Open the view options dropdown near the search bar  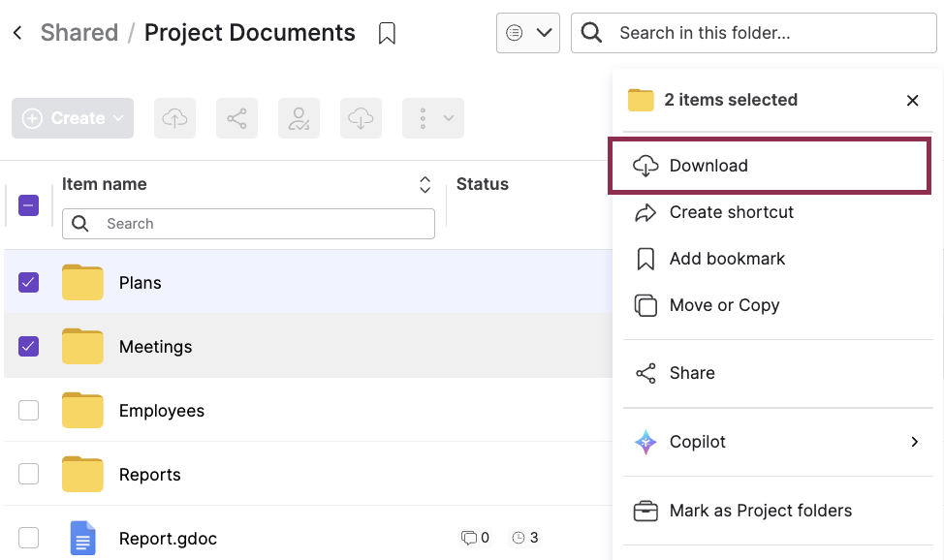[x=527, y=32]
